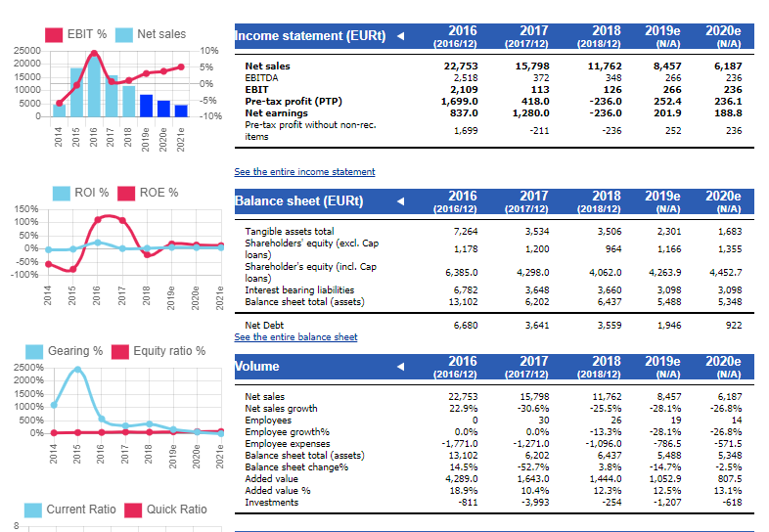Click 'Pre-tax profit (PTP)' row label
This screenshot has height=532, width=769.
pos(294,102)
